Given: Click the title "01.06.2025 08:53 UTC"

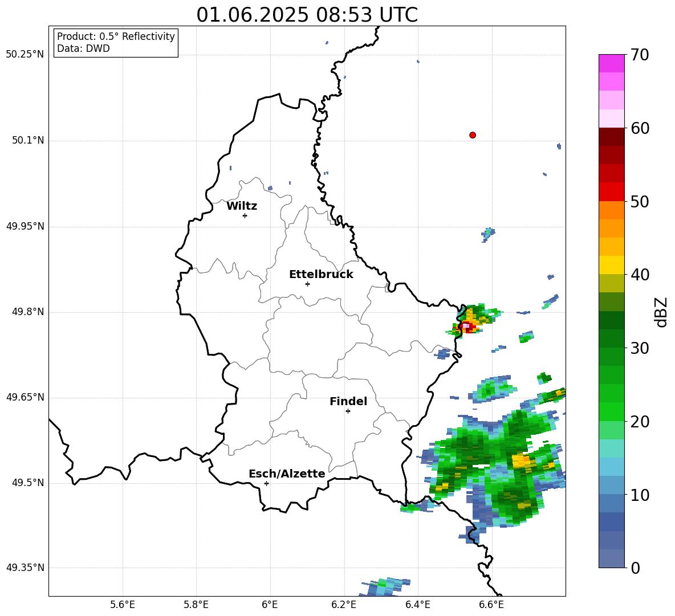Looking at the screenshot, I should [307, 15].
